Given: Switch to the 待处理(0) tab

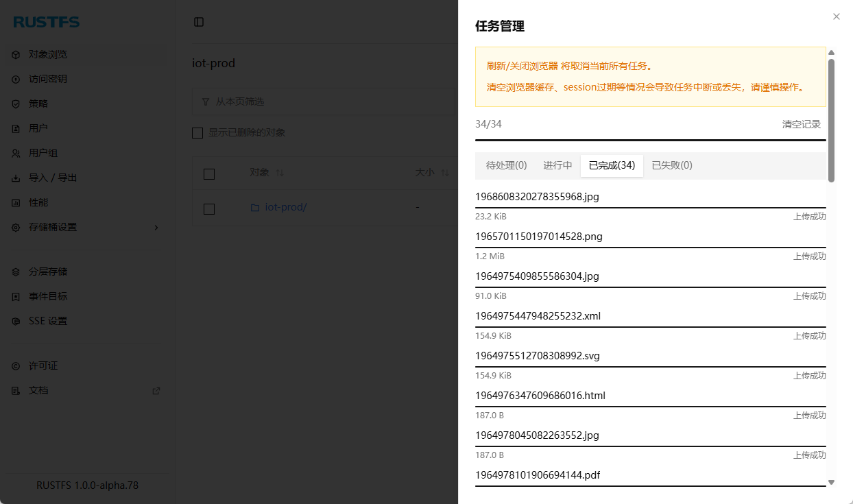Looking at the screenshot, I should click(506, 165).
